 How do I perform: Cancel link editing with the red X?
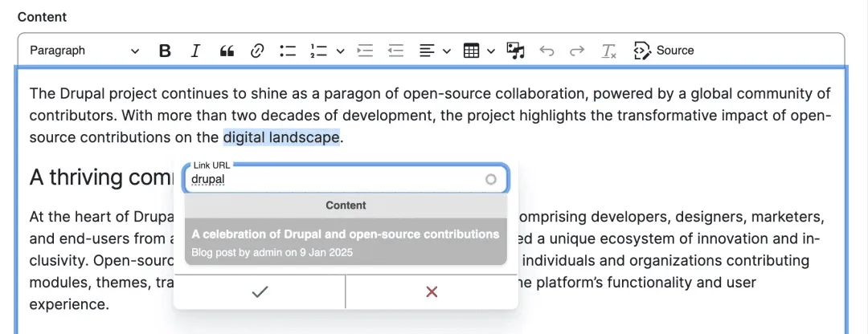pyautogui.click(x=432, y=292)
